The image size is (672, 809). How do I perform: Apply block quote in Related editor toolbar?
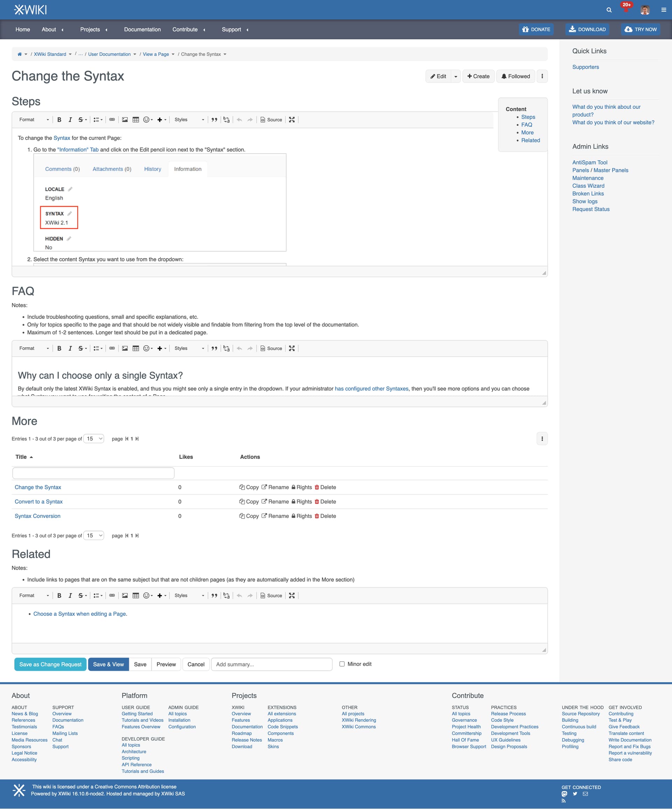pyautogui.click(x=214, y=596)
